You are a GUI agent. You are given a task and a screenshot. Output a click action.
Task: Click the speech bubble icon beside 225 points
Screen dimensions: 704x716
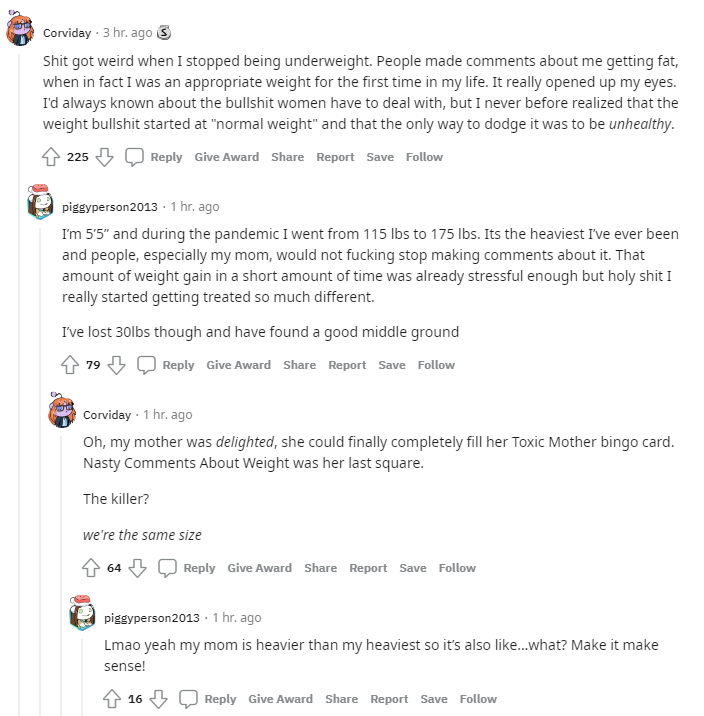click(x=134, y=157)
